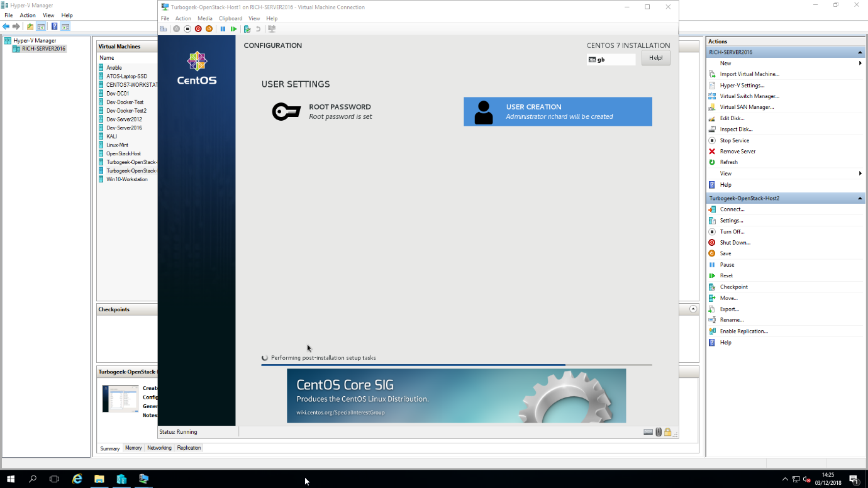Click the installation progress bar
This screenshot has height=488, width=868.
457,365
